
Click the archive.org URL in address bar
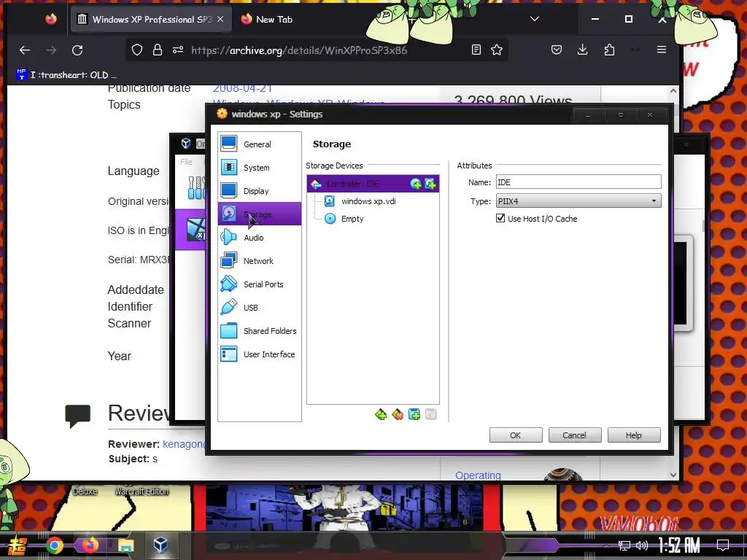tap(299, 50)
